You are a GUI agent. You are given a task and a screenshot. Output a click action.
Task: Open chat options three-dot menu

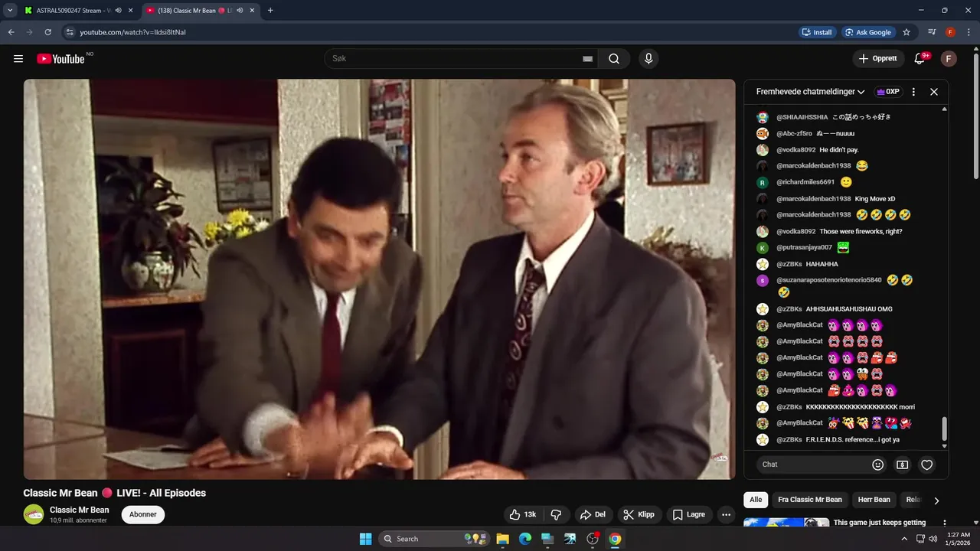pos(913,92)
